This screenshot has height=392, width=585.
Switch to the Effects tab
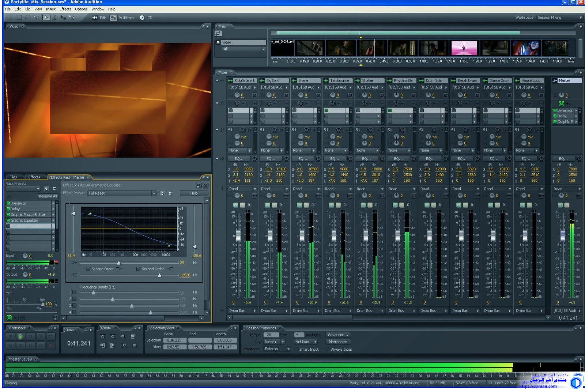[x=34, y=177]
